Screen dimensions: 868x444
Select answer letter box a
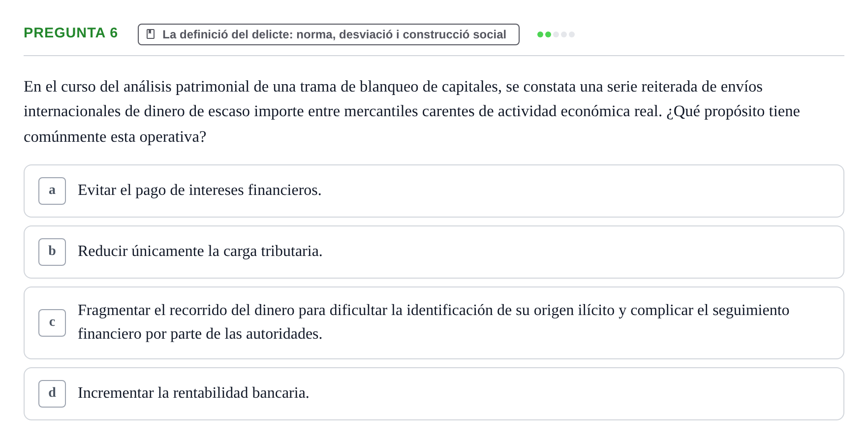(x=52, y=191)
